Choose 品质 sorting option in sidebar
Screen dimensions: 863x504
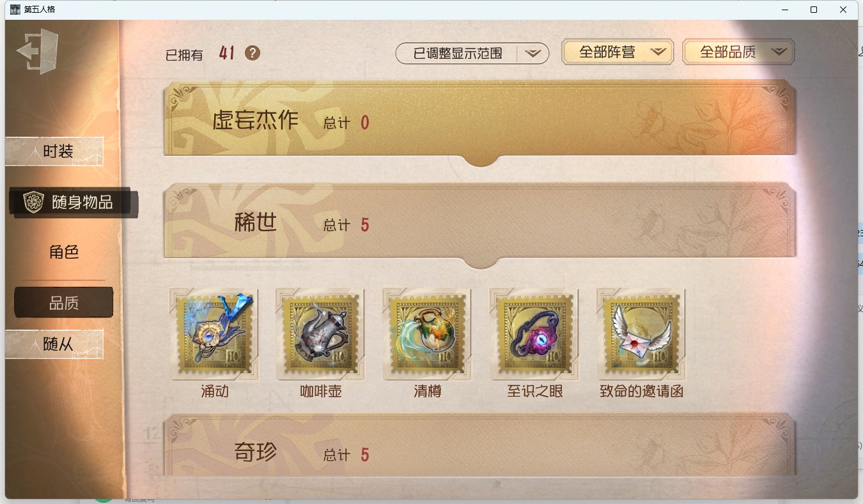(64, 303)
